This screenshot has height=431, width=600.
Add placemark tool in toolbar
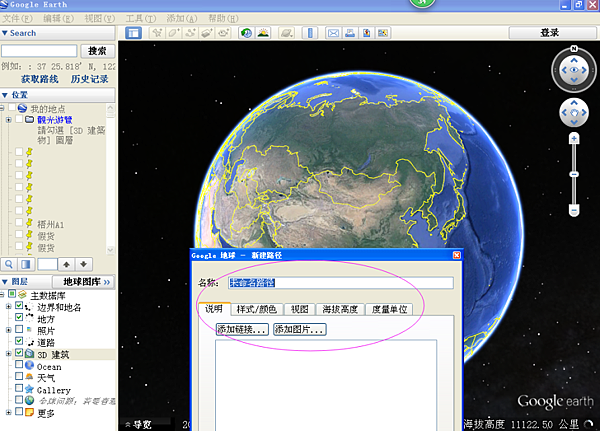pyautogui.click(x=157, y=33)
